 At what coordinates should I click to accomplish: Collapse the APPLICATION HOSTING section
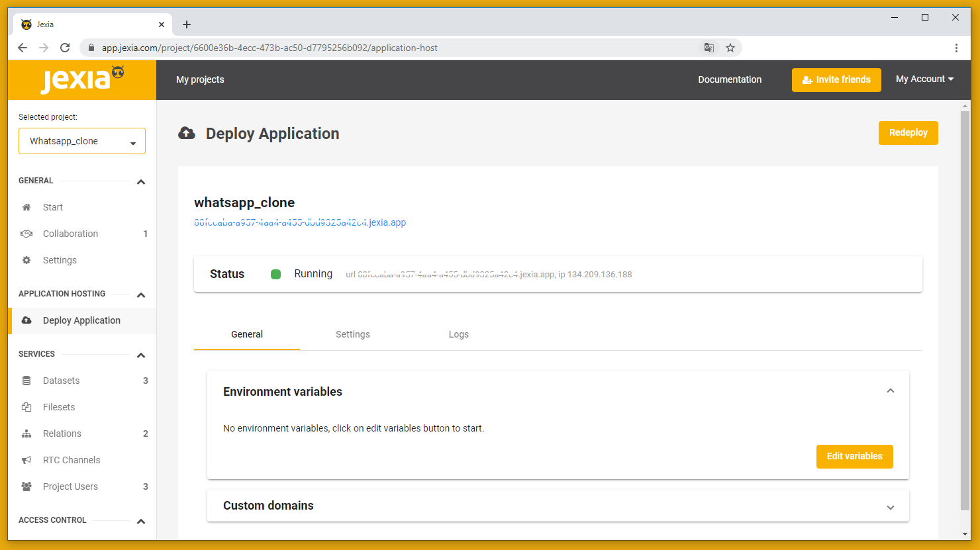tap(141, 295)
